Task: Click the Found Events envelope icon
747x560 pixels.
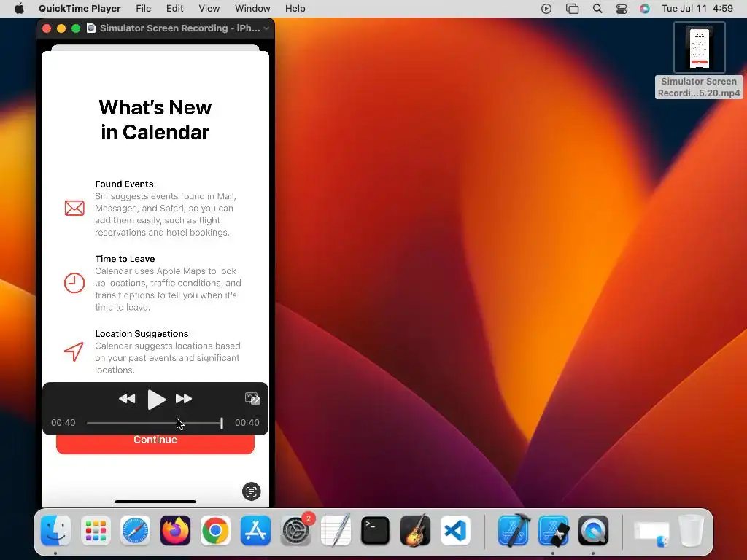Action: [x=74, y=208]
